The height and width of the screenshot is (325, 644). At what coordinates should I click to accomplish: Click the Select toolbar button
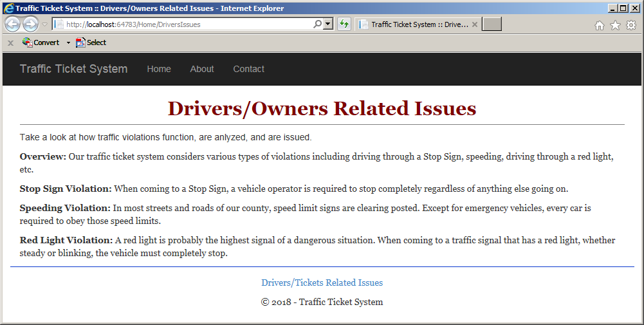point(91,42)
